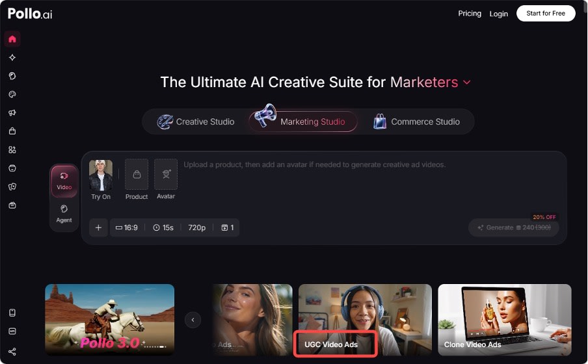Open the megaphone marketing sidebar icon
The width and height of the screenshot is (588, 364).
pos(12,113)
